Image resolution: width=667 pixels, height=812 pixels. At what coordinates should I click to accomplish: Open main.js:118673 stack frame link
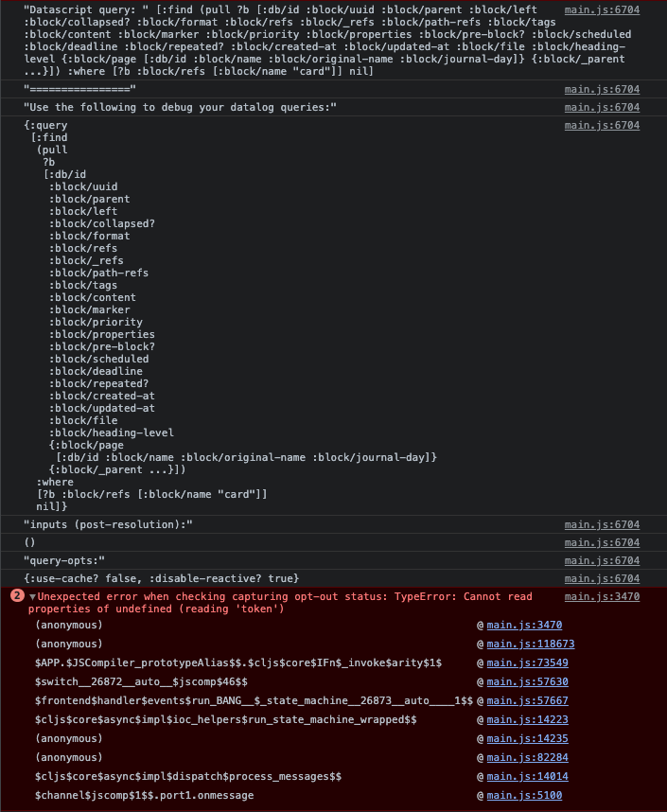pos(529,644)
